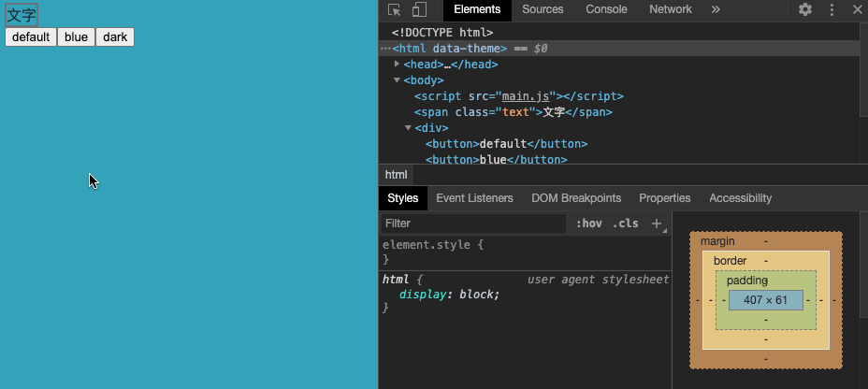
Task: Click the display property name
Action: [x=423, y=295]
